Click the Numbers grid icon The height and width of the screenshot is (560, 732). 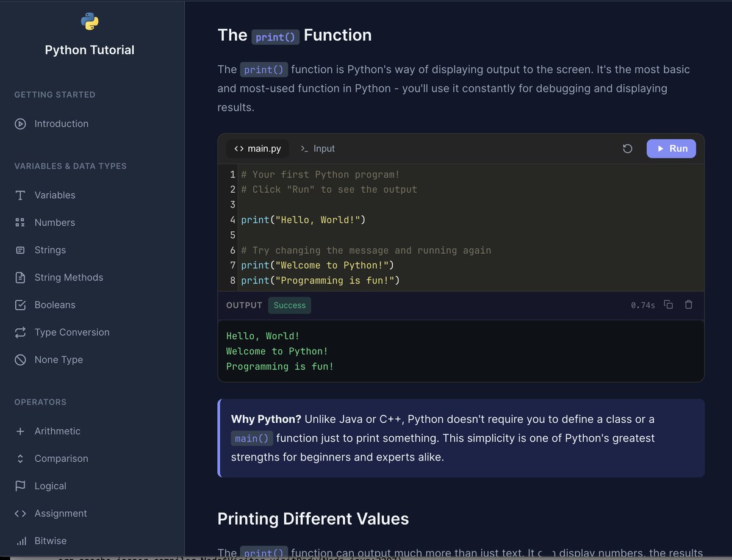pos(20,223)
